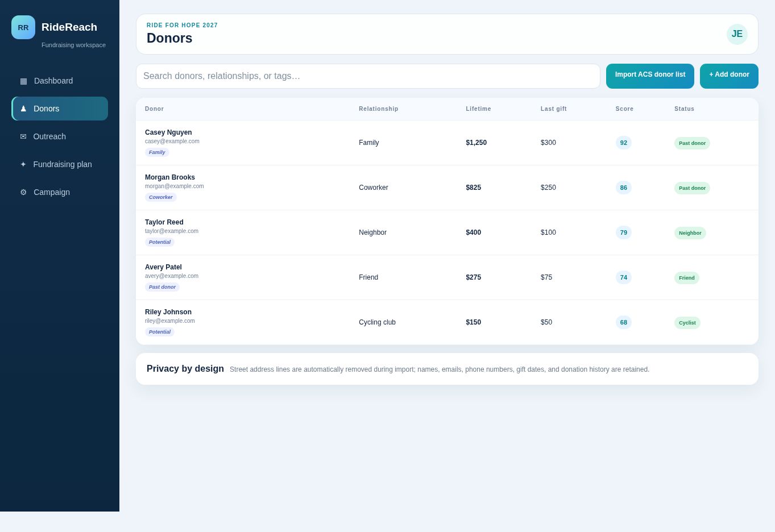Click Past donor tag under Avery Patel
This screenshot has width=775, height=532.
[162, 287]
